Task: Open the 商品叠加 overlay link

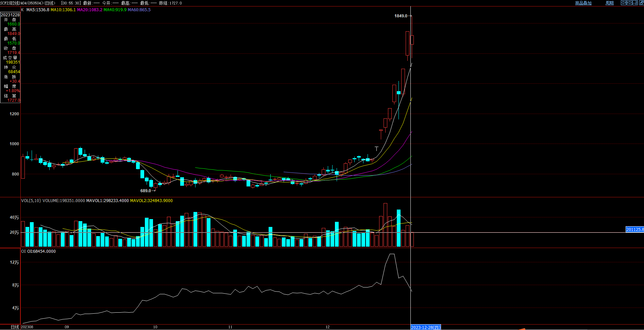Action: pyautogui.click(x=583, y=3)
